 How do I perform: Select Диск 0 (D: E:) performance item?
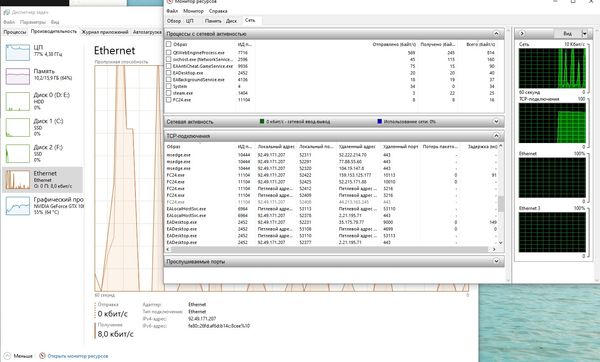point(42,101)
